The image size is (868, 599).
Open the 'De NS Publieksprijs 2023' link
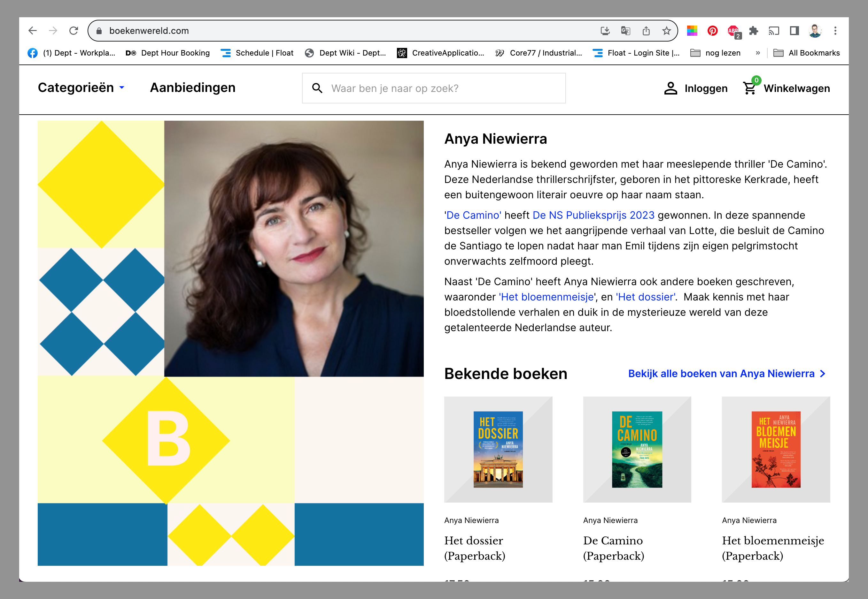pyautogui.click(x=593, y=215)
